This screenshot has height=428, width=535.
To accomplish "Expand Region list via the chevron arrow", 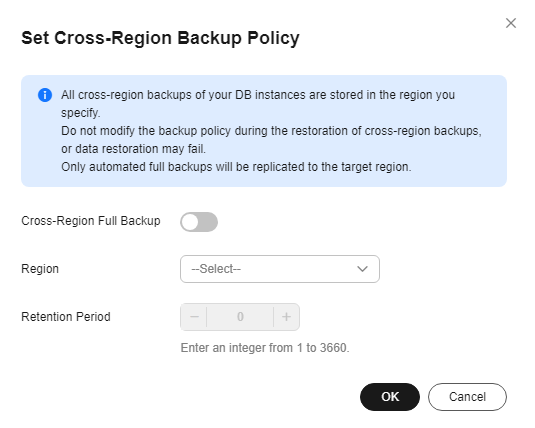I will (x=362, y=269).
